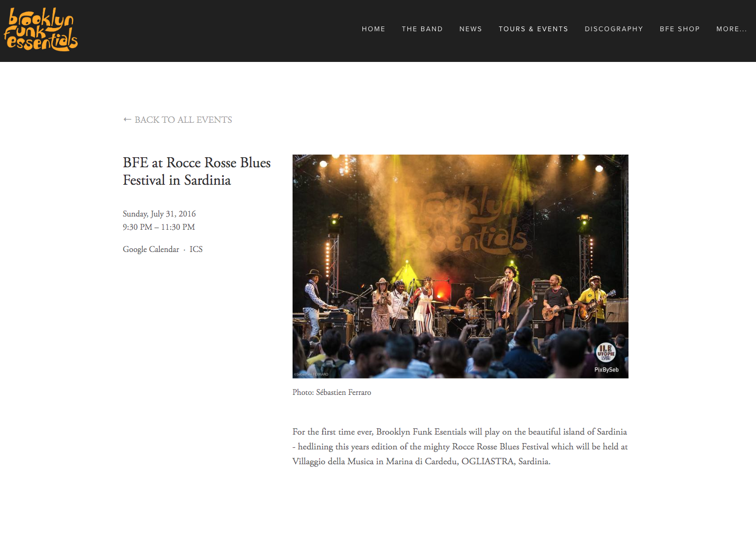
Task: Open the Discography page
Action: point(614,29)
